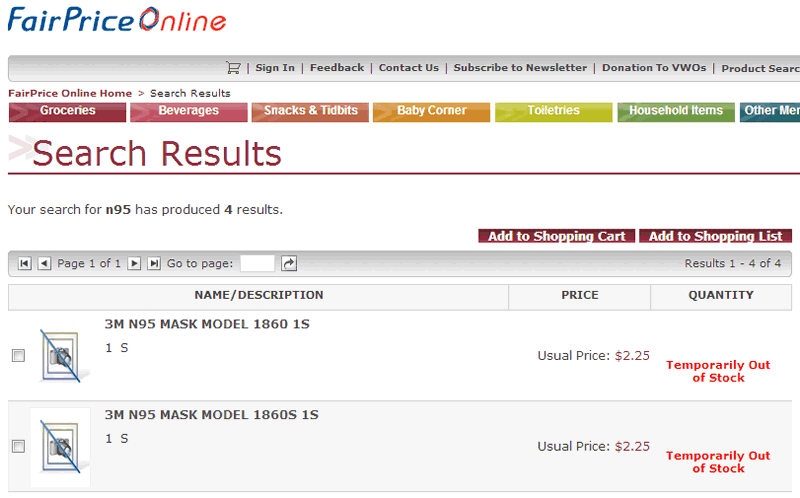Click the Page 1 of 1 indicator
Image resolution: width=800 pixels, height=498 pixels.
point(89,263)
